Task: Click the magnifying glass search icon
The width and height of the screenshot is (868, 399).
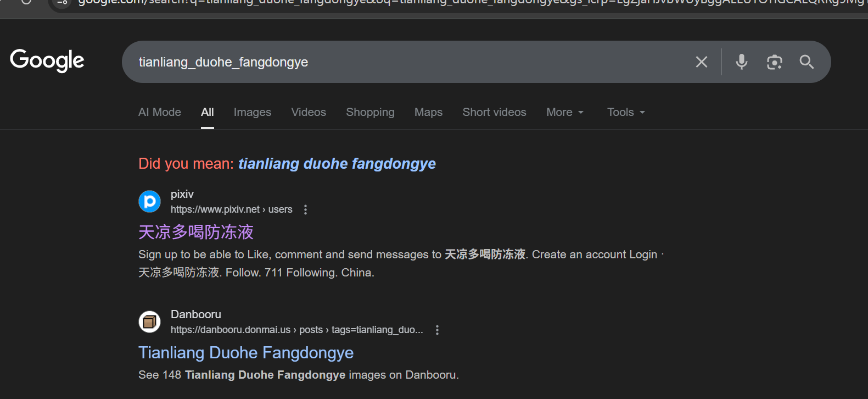Action: point(807,62)
